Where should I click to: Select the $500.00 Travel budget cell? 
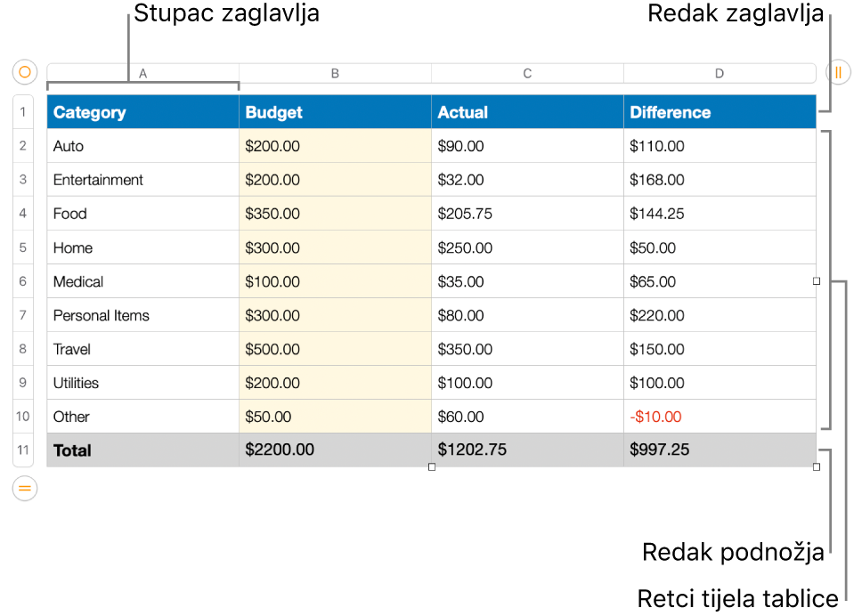(x=335, y=349)
